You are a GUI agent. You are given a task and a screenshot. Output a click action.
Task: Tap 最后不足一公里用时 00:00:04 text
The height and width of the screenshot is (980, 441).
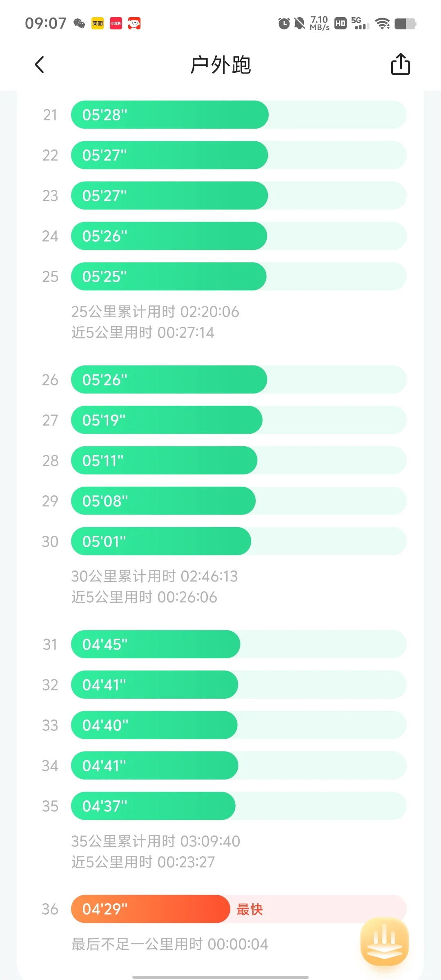pyautogui.click(x=170, y=944)
